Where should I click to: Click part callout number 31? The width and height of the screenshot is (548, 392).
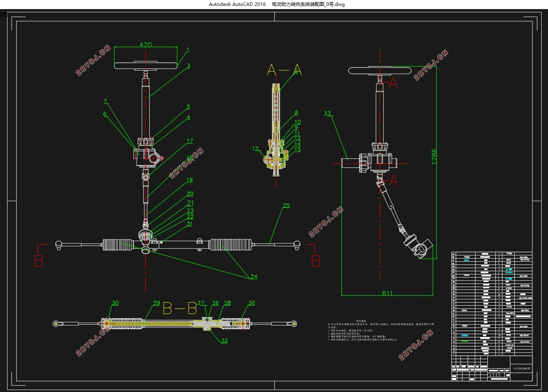click(x=189, y=224)
